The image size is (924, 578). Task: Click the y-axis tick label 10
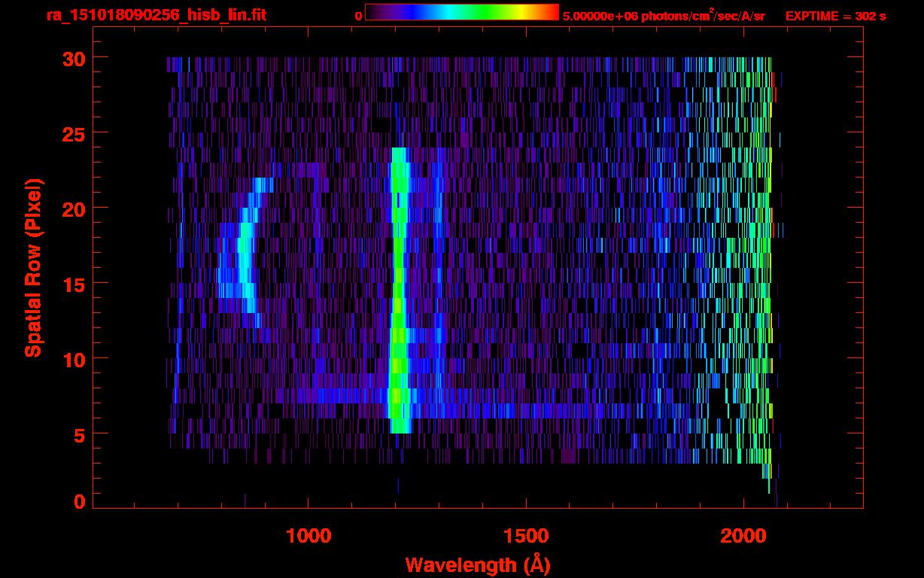coord(74,359)
